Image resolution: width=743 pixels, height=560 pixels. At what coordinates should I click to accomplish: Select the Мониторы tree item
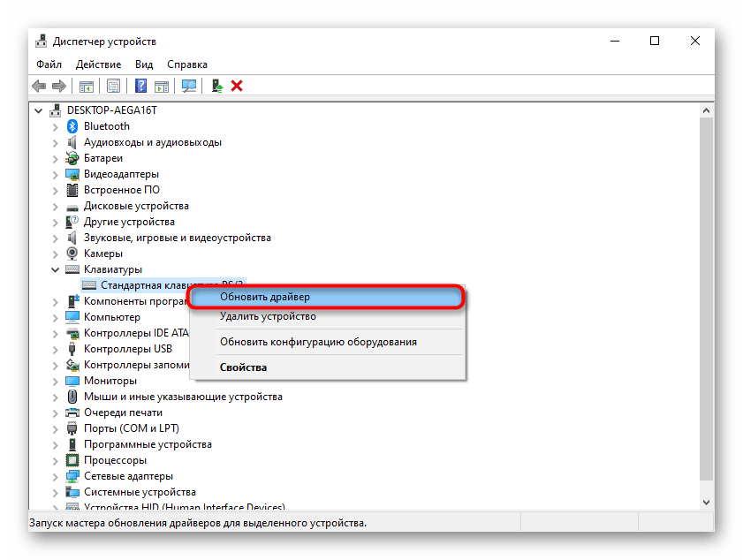pos(110,381)
